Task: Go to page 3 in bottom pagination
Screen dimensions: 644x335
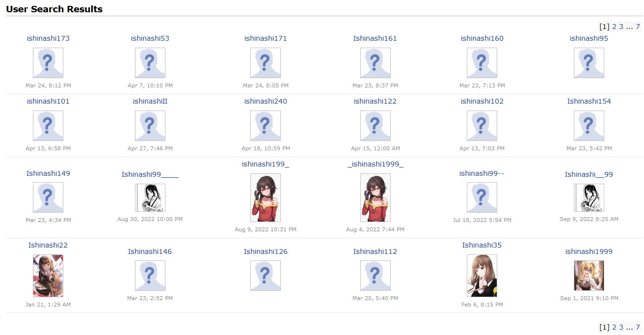Action: point(621,327)
